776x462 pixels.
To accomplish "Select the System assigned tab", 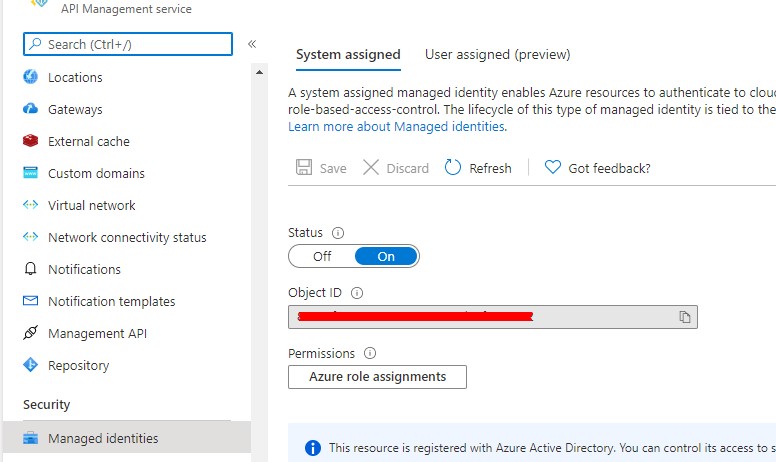I will 348,55.
